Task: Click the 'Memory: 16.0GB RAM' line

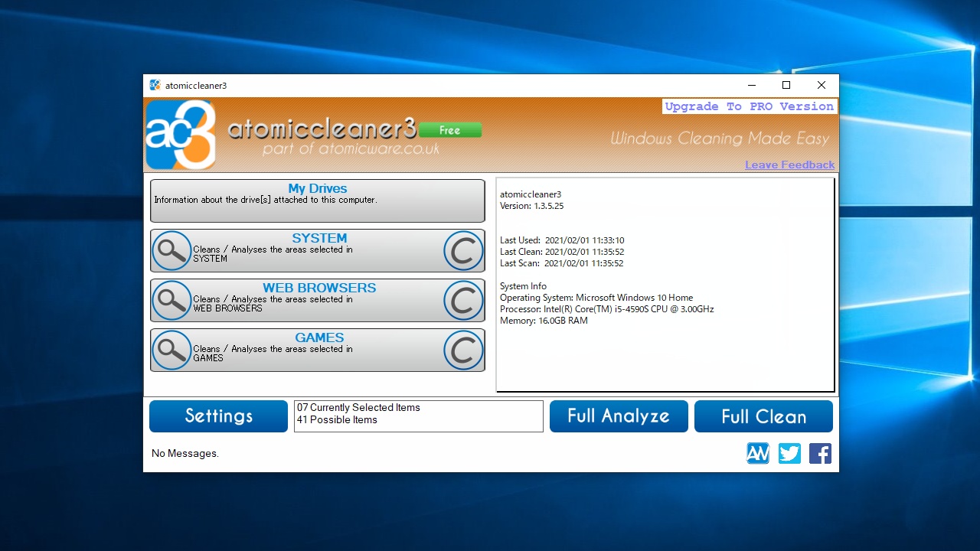Action: pos(544,321)
